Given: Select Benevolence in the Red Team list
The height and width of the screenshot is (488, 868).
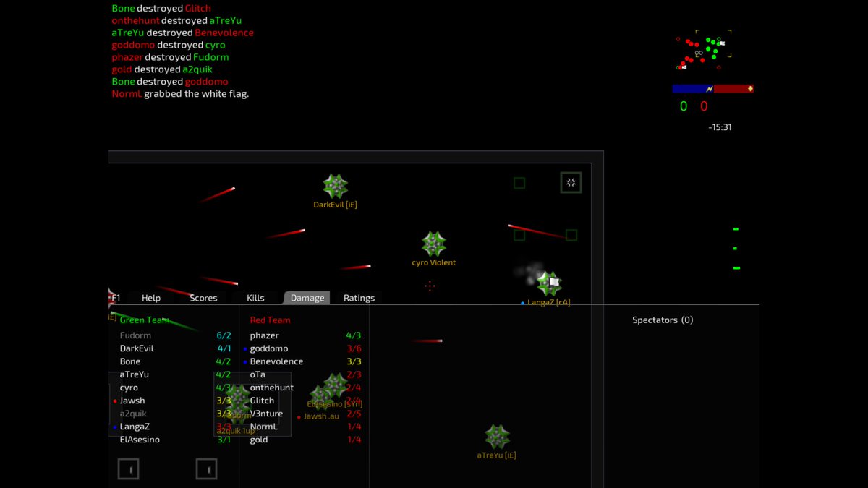Looking at the screenshot, I should [276, 361].
